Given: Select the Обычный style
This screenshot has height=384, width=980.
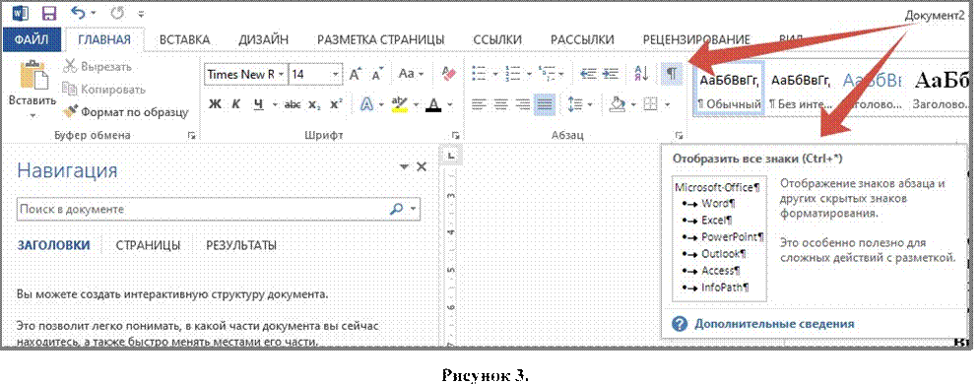Looking at the screenshot, I should (x=730, y=90).
